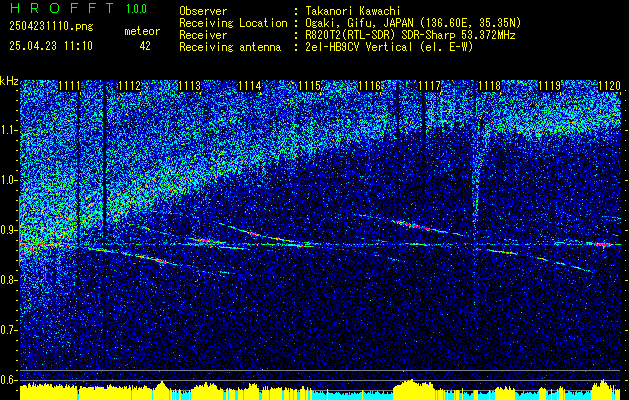Click the 1115 time marker

pos(310,86)
